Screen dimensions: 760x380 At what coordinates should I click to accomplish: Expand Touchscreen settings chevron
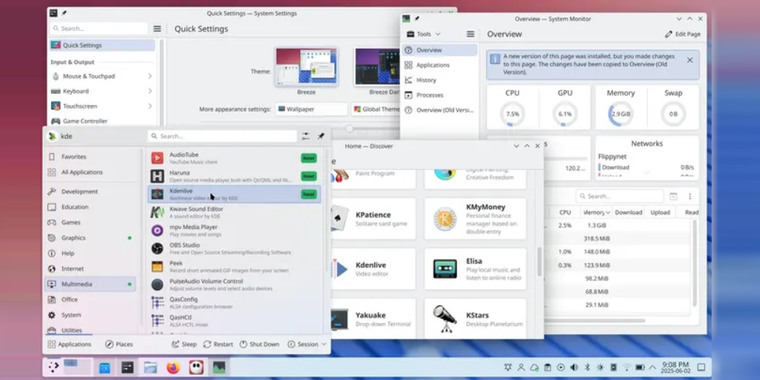[150, 106]
